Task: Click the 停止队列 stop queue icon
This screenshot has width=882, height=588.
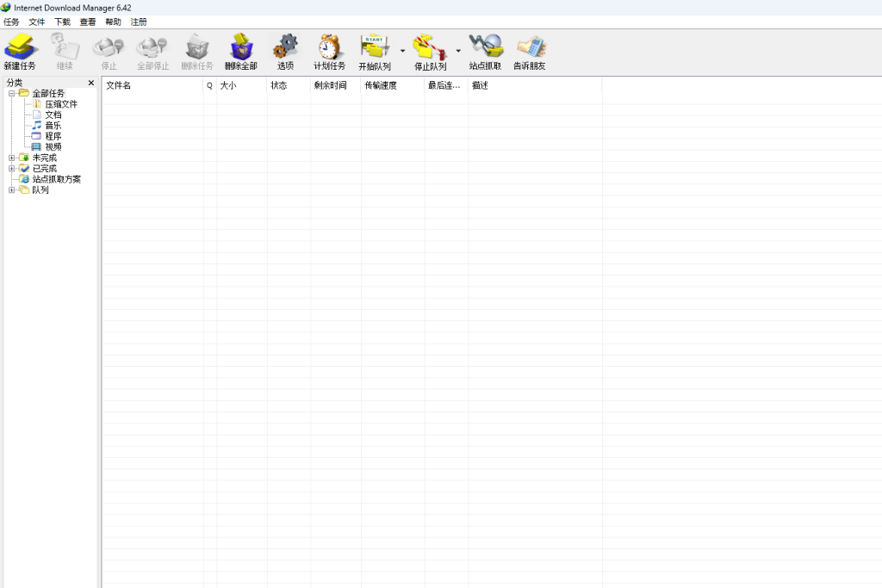Action: pyautogui.click(x=431, y=52)
